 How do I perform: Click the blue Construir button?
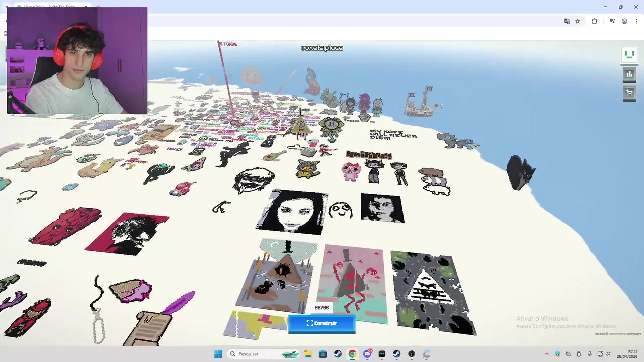click(x=321, y=323)
